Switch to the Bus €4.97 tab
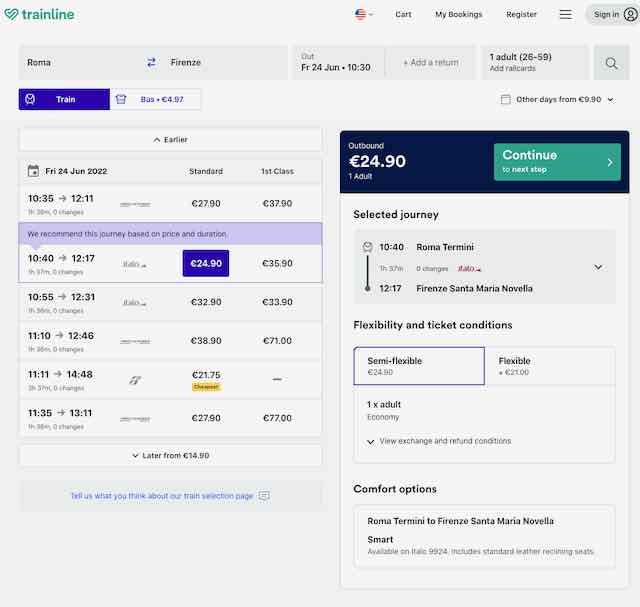The image size is (640, 607). point(155,99)
